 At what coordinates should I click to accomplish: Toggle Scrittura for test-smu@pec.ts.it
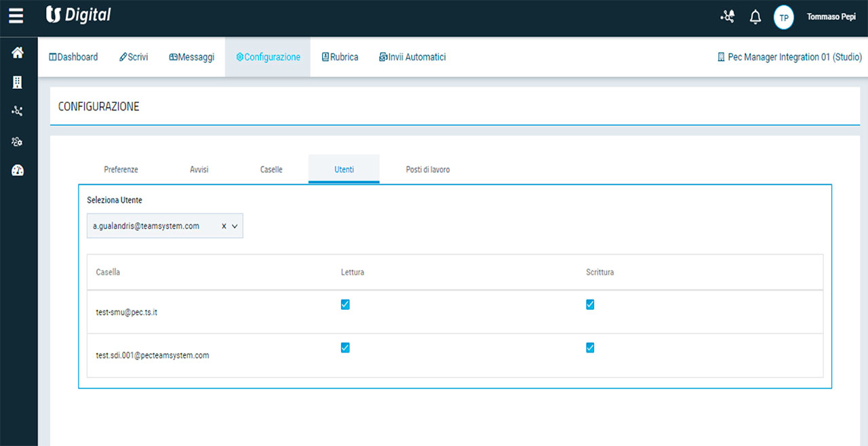coord(590,304)
